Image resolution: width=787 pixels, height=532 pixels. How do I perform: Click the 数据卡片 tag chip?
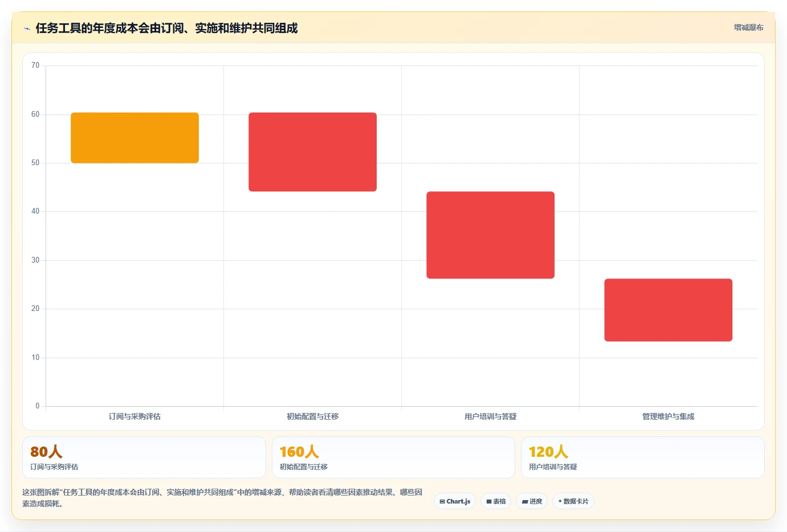click(573, 501)
